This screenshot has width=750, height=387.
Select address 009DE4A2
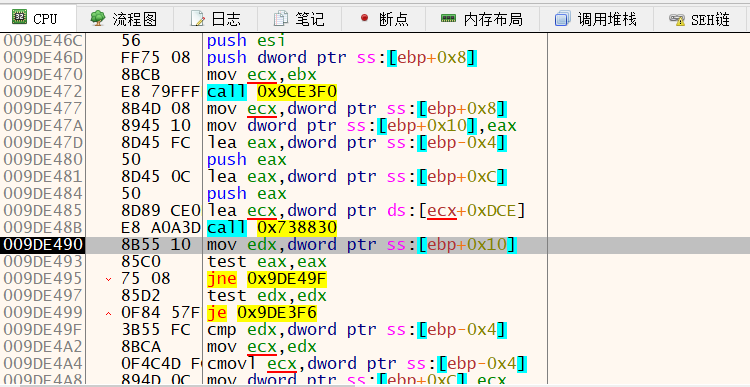pos(43,347)
